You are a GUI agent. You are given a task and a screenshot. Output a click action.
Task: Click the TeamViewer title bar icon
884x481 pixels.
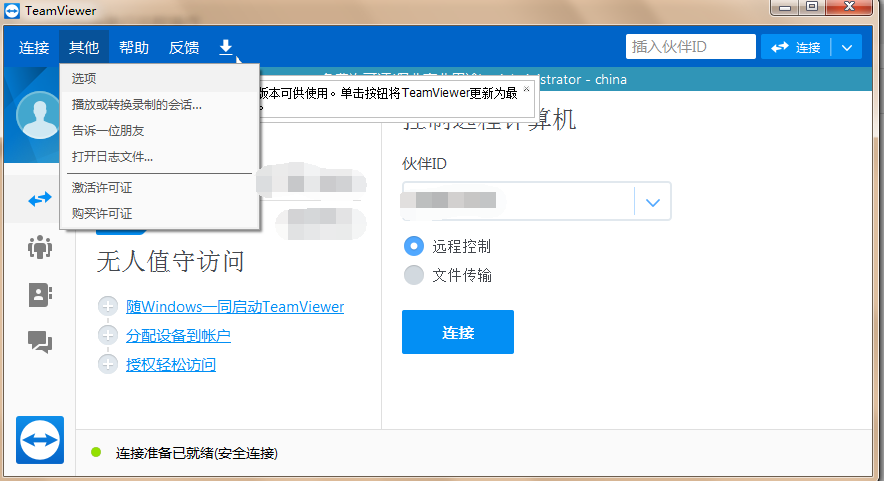coord(12,10)
